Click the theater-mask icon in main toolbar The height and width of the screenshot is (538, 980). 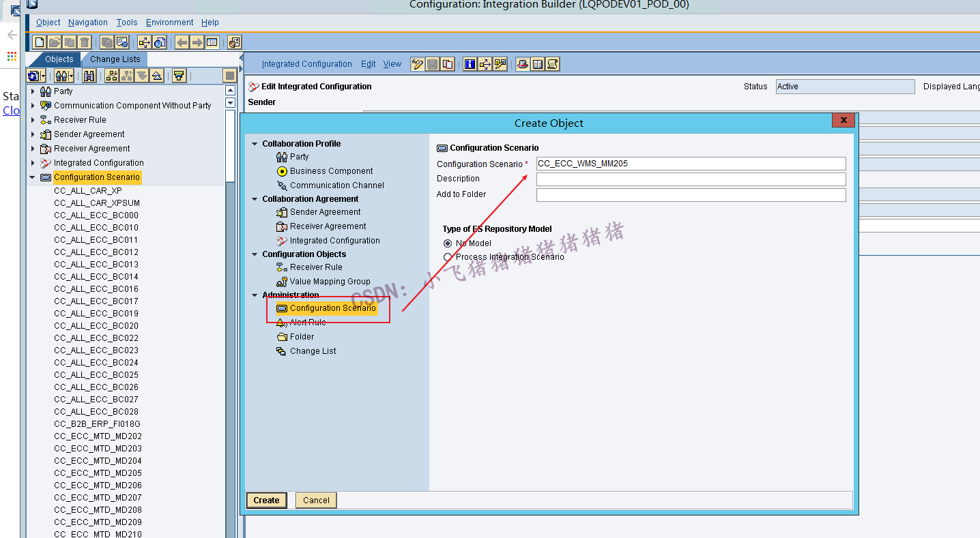[x=234, y=42]
